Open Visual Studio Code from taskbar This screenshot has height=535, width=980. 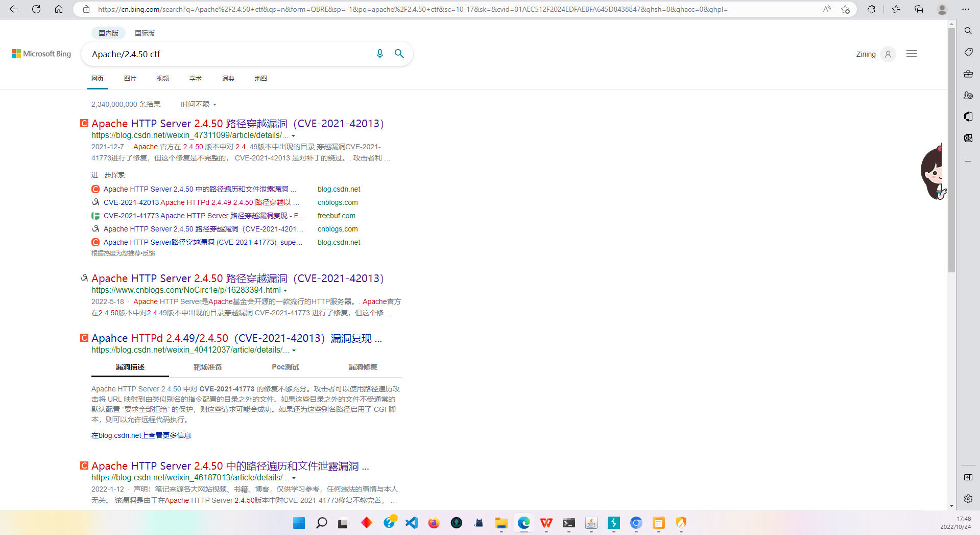tap(412, 523)
